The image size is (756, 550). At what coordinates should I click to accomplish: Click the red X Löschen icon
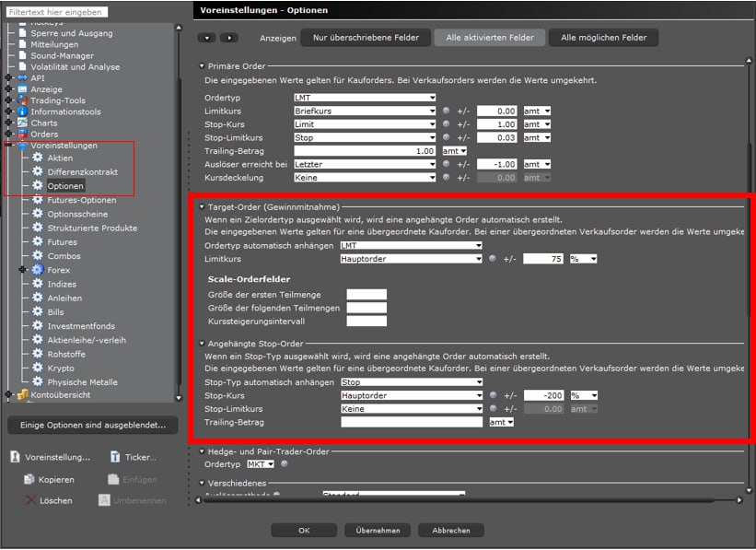point(30,500)
